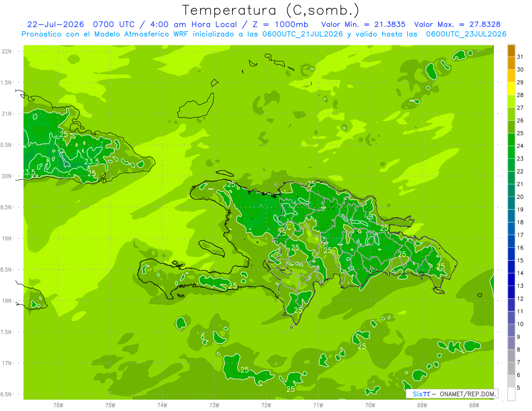
Task: Click the gray swatch between 6 and 7
Action: [511, 369]
